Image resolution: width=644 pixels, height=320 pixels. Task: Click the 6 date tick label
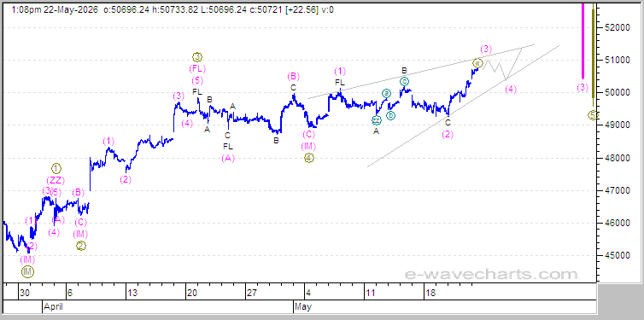(x=70, y=294)
